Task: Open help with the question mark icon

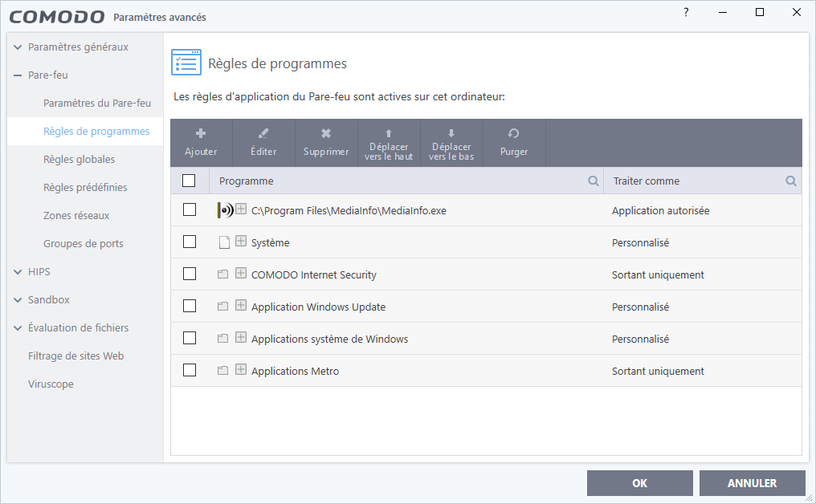Action: [x=686, y=12]
